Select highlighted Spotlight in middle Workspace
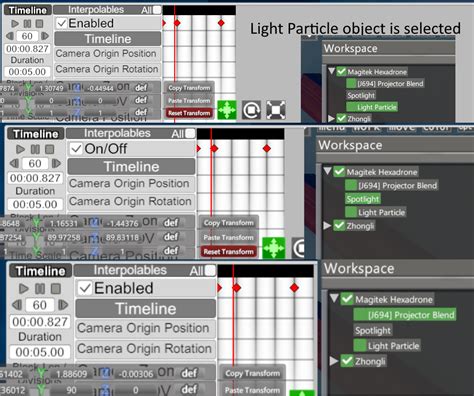Viewport: 474px width, 396px height. pos(363,199)
